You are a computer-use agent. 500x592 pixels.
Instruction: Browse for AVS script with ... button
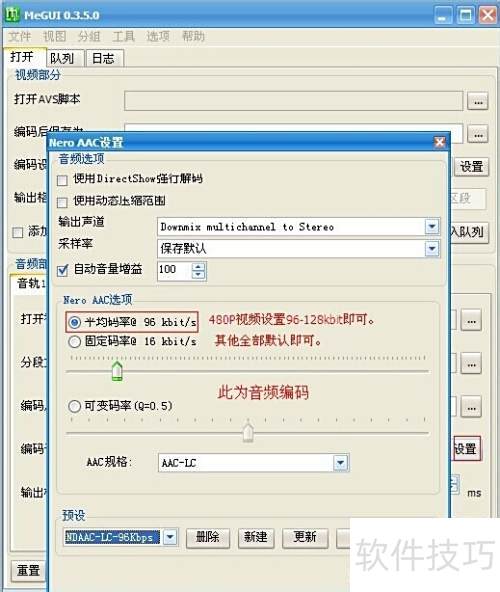tap(478, 101)
